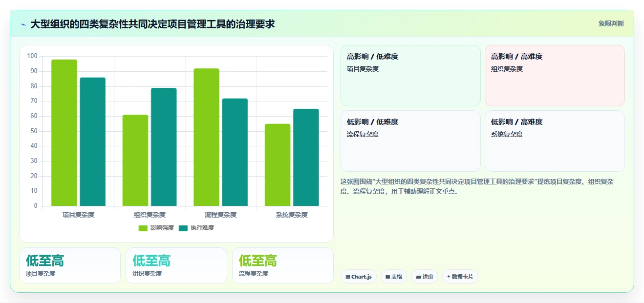644x303 pixels.
Task: Click the 组织复杂度 teal bar
Action: (164, 147)
